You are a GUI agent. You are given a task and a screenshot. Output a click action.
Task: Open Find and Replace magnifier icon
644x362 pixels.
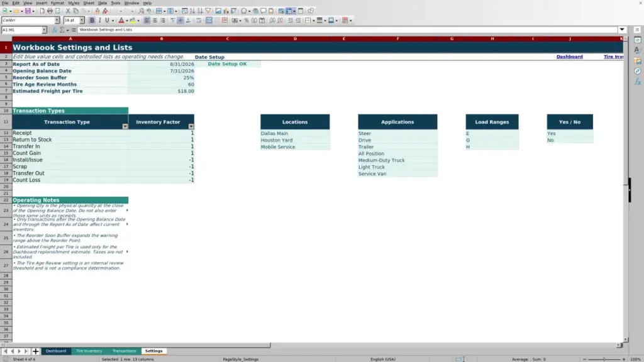[x=142, y=11]
